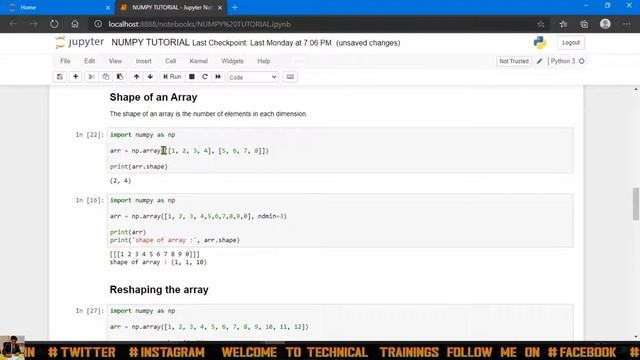Screen dimensions: 640x360
Task: Cut the selected cells
Action: pos(91,77)
